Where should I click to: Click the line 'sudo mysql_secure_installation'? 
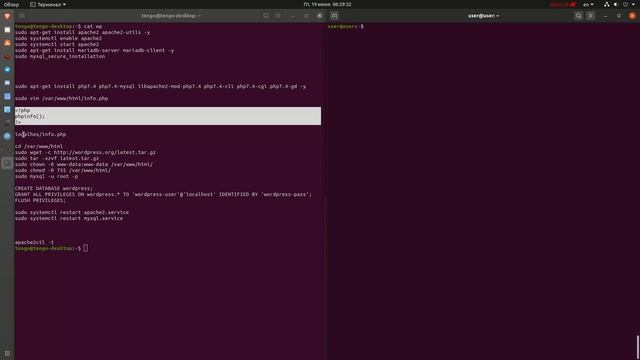(x=60, y=56)
